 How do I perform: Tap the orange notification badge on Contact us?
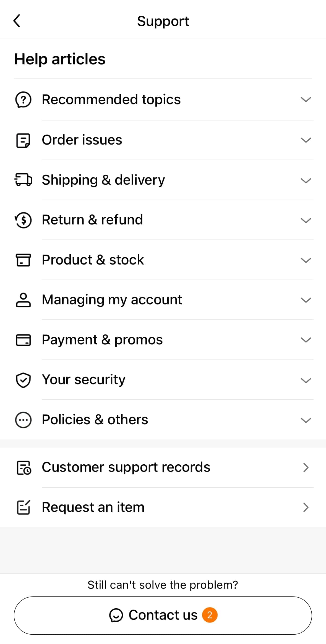click(x=210, y=615)
